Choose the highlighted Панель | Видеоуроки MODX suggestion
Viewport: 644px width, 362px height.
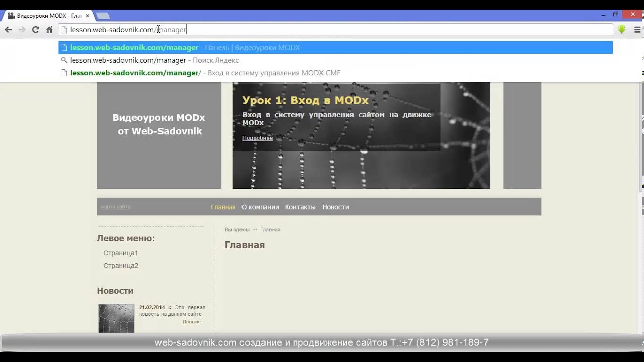pos(336,48)
